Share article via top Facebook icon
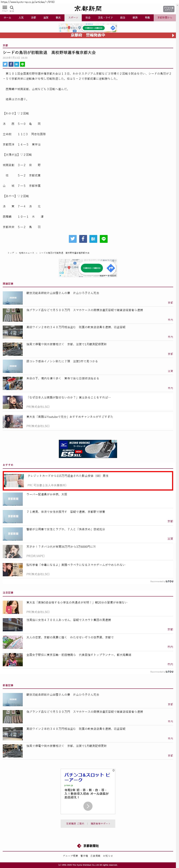The width and height of the screenshot is (179, 868). pyautogui.click(x=11, y=64)
